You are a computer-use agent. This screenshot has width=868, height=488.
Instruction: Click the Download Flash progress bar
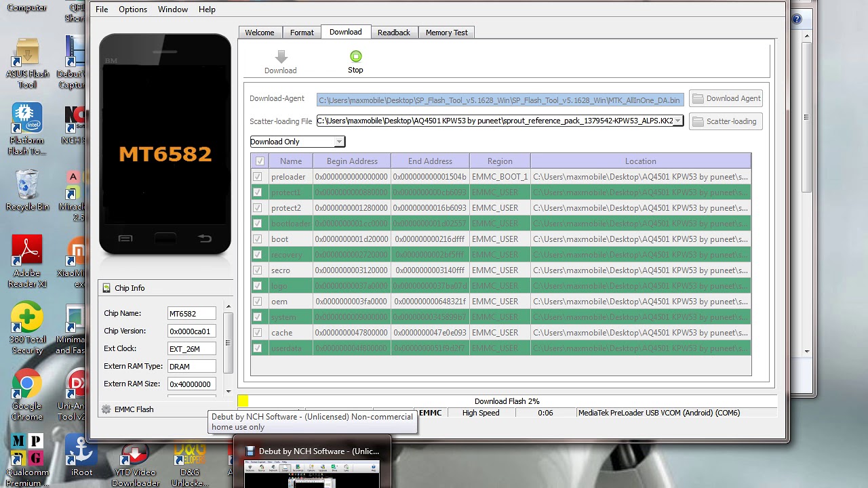pyautogui.click(x=506, y=401)
